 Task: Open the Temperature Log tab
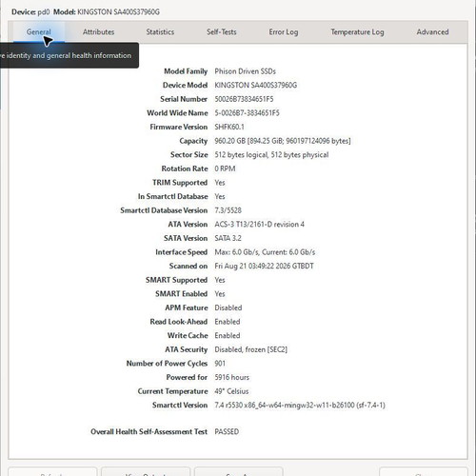(x=357, y=32)
